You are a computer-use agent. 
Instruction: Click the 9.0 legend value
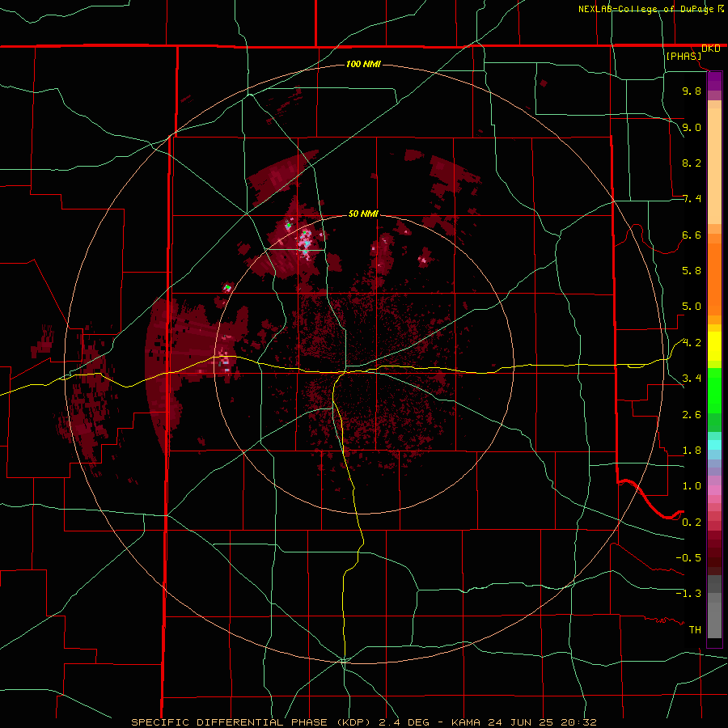pos(692,127)
